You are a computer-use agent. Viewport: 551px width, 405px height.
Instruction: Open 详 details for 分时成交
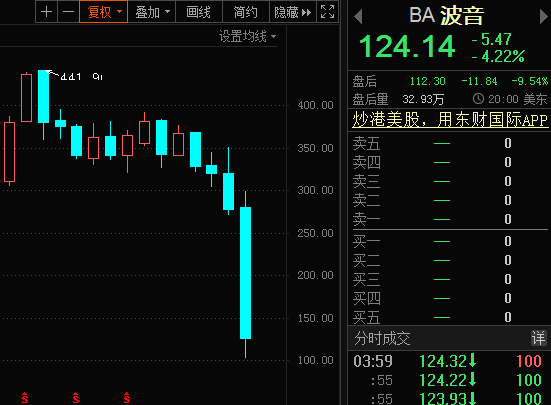pos(538,338)
